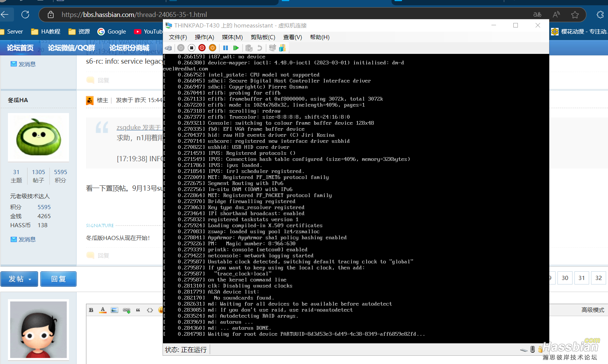
Task: Click the insert image editor icon
Action: coord(115,310)
